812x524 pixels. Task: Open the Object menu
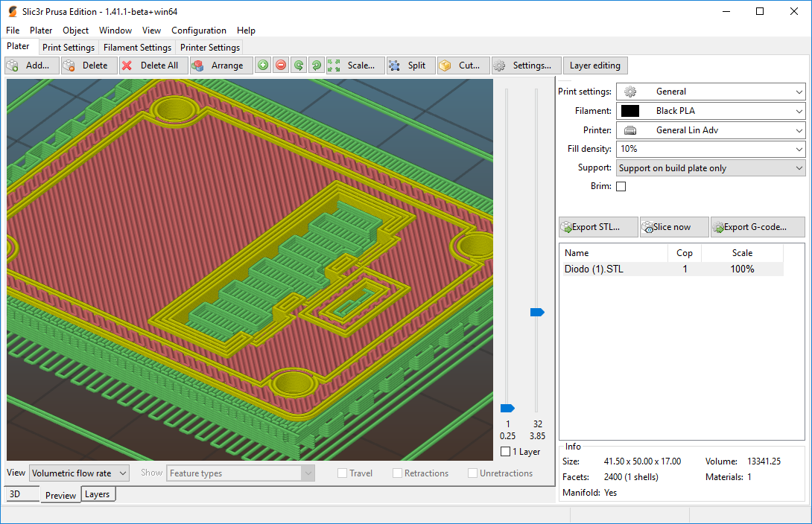[75, 31]
